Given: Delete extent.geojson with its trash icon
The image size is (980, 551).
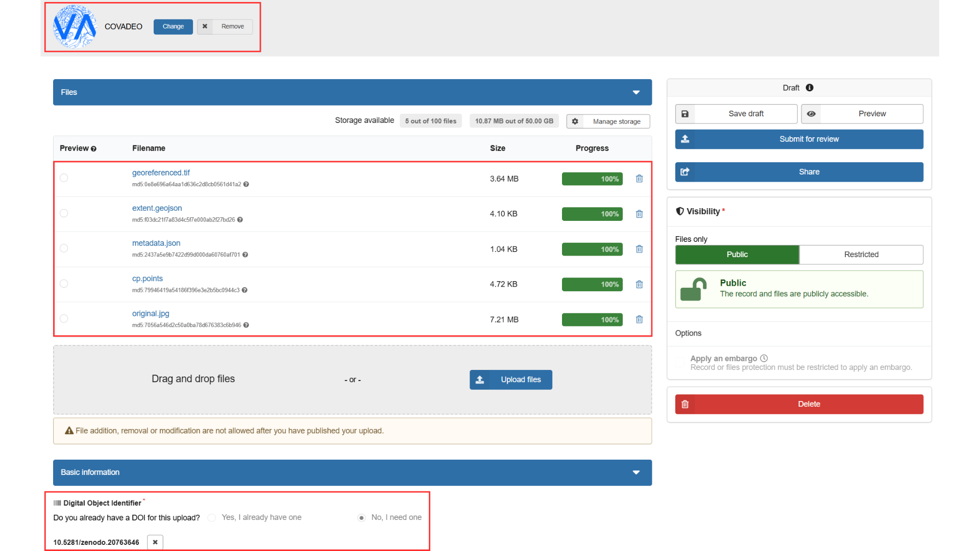Looking at the screenshot, I should point(639,214).
